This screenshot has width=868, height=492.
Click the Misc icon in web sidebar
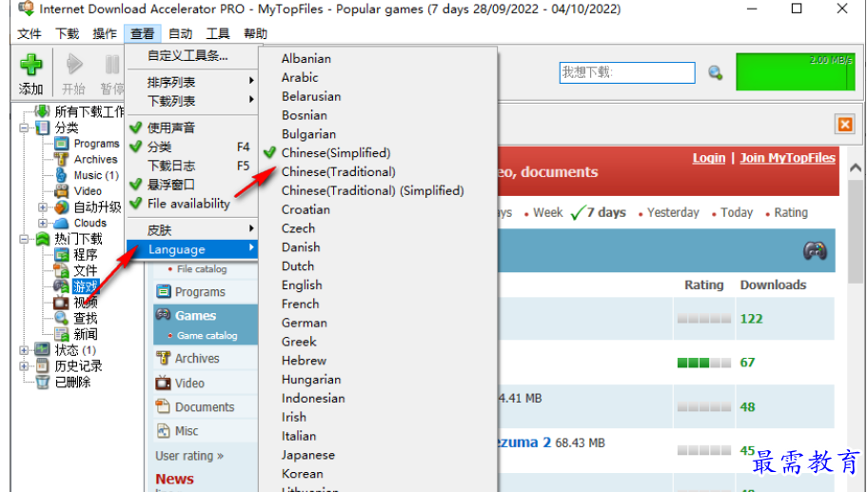(x=164, y=430)
